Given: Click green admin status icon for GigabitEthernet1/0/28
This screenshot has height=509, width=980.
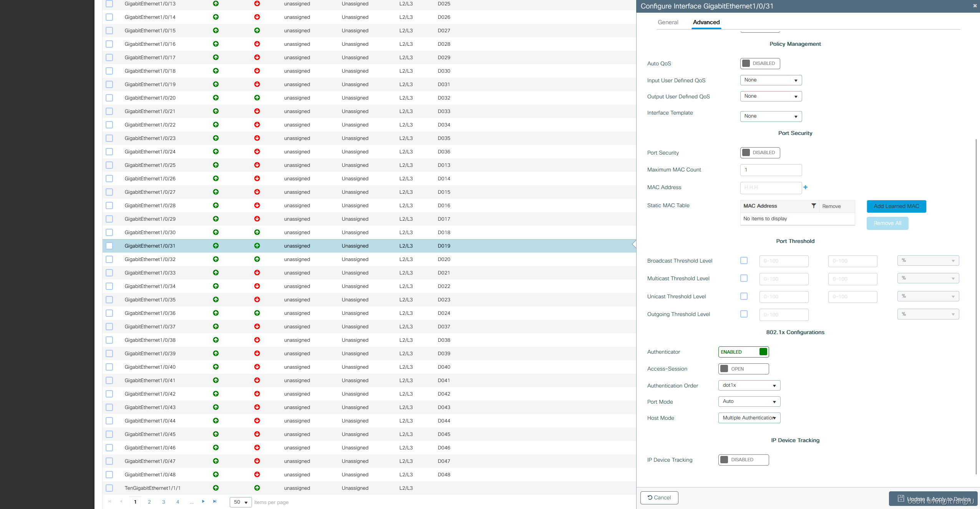Looking at the screenshot, I should pos(216,205).
